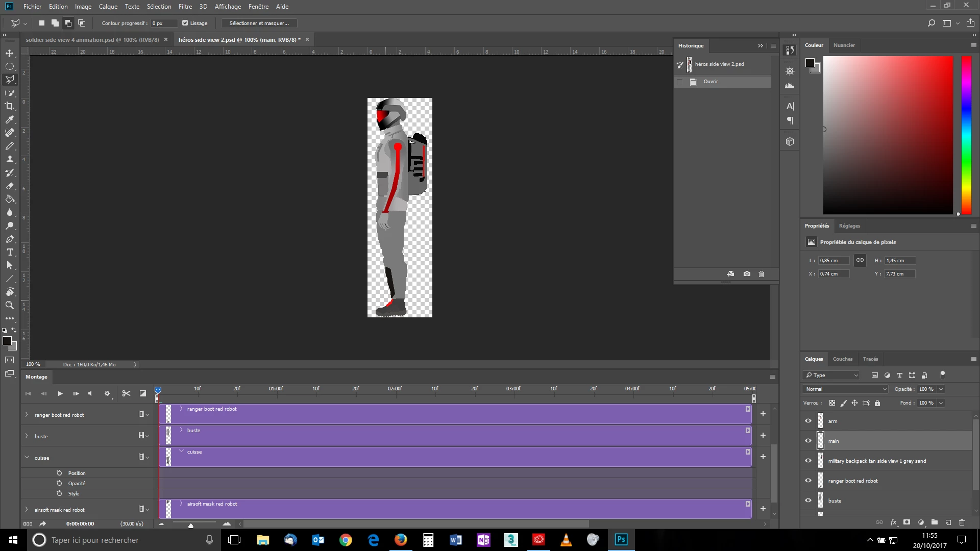Click Sélectionner et masquer button
This screenshot has width=980, height=551.
[259, 23]
